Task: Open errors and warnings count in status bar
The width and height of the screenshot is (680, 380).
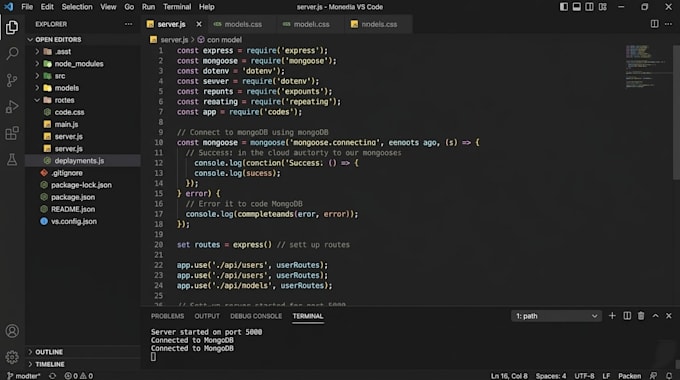Action: point(78,376)
